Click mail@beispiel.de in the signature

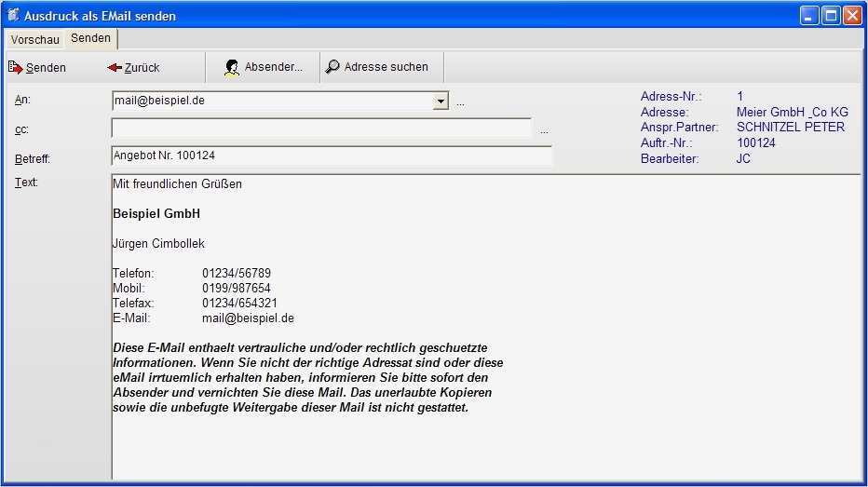[x=248, y=318]
